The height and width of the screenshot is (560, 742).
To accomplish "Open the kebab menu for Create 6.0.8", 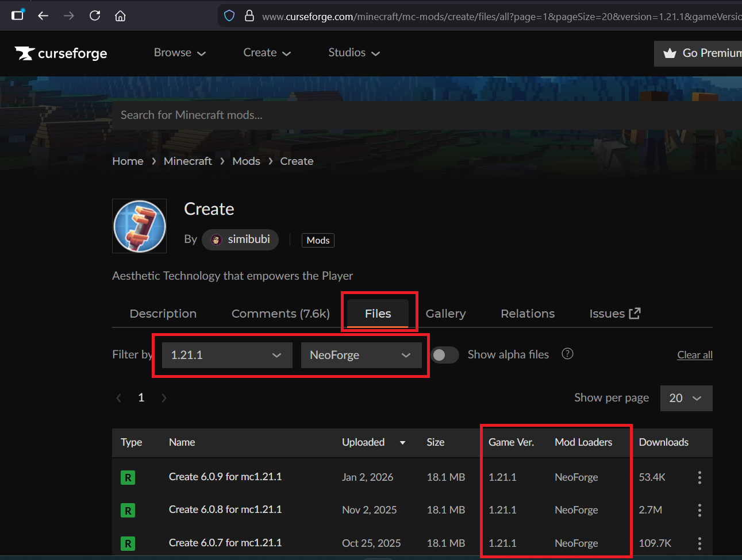I will (699, 510).
